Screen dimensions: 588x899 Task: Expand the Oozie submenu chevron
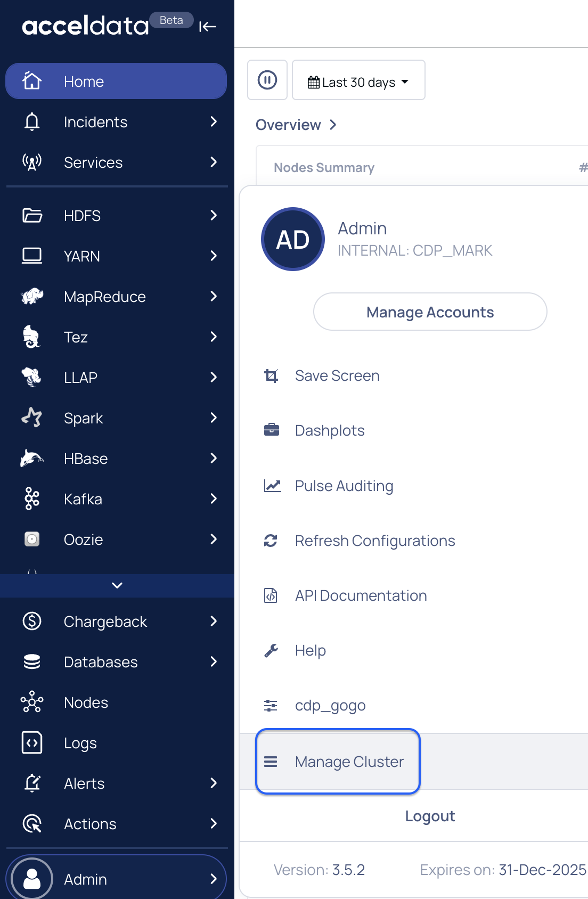click(x=214, y=539)
